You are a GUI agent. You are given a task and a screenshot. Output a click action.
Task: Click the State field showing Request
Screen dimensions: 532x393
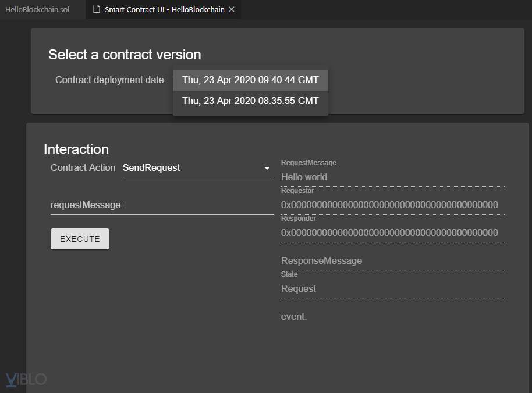coord(392,288)
